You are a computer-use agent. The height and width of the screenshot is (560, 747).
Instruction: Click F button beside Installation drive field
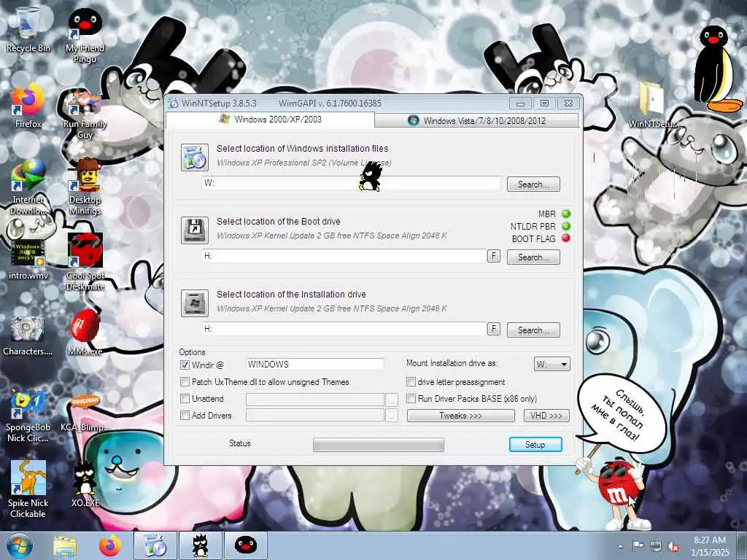pos(494,329)
